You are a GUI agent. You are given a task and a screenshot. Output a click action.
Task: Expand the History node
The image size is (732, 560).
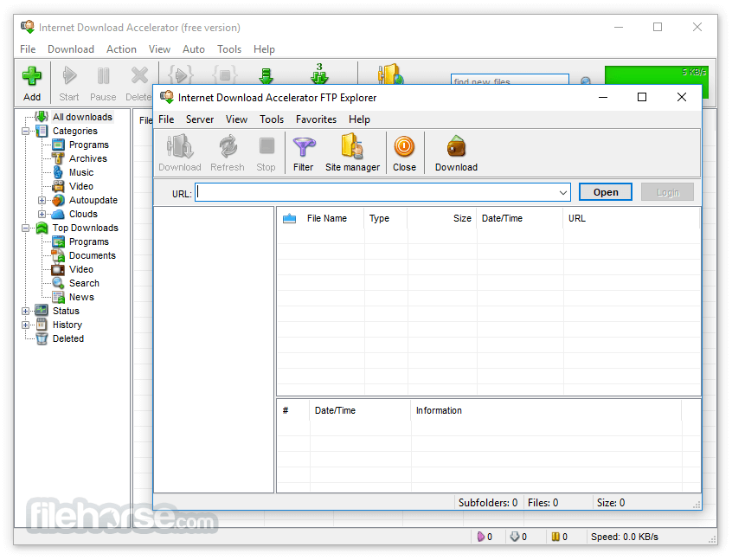tap(26, 325)
